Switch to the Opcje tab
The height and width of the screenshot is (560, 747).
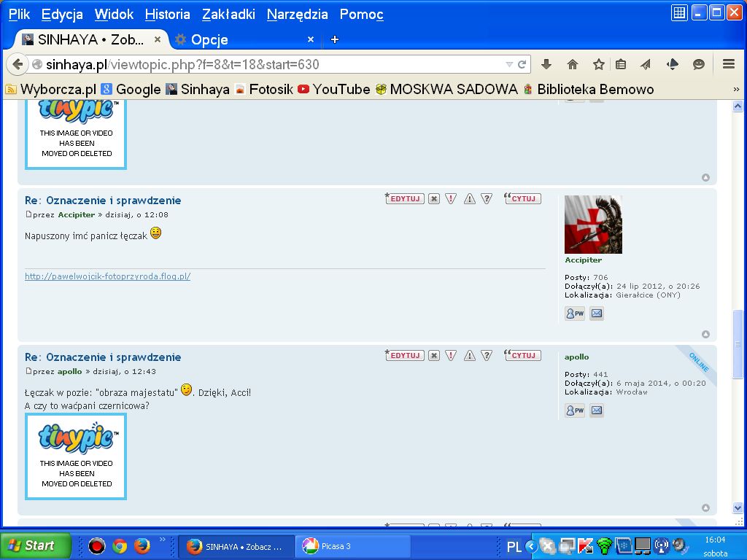(x=209, y=39)
